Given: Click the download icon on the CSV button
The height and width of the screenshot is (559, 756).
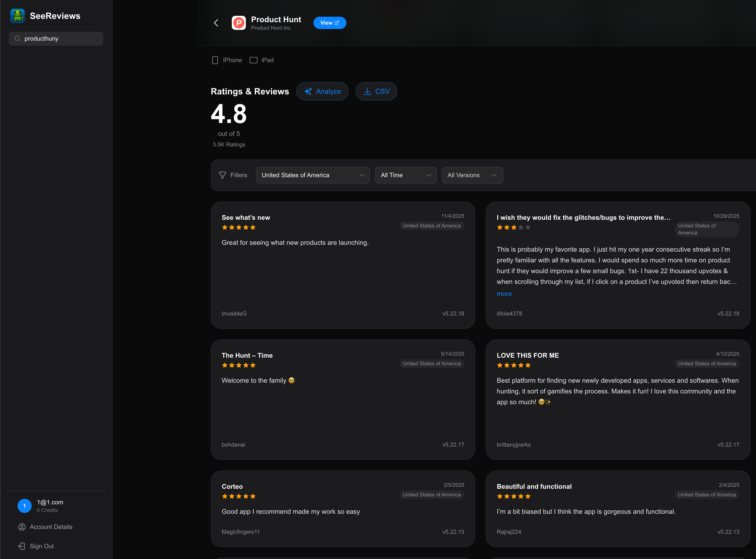Looking at the screenshot, I should [x=367, y=91].
